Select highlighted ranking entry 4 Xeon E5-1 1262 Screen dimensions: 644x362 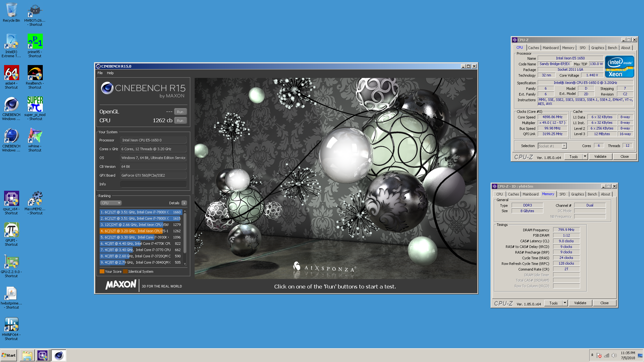coord(141,231)
